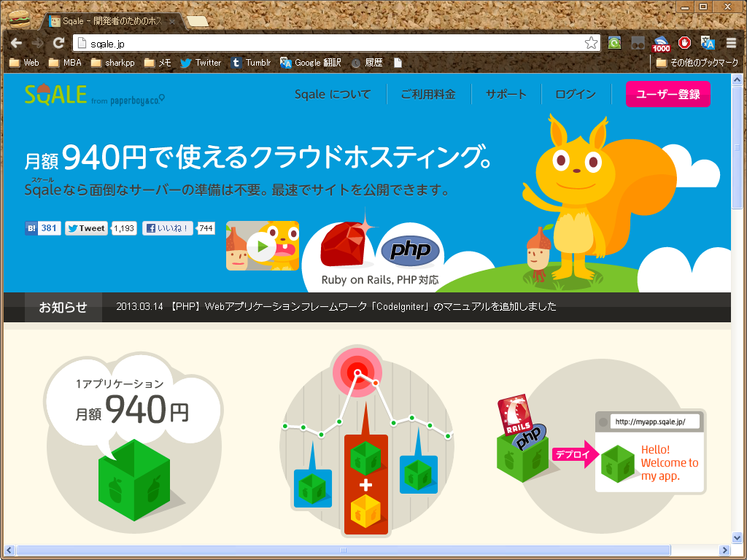Click the red stop-hand adblock icon

click(684, 43)
